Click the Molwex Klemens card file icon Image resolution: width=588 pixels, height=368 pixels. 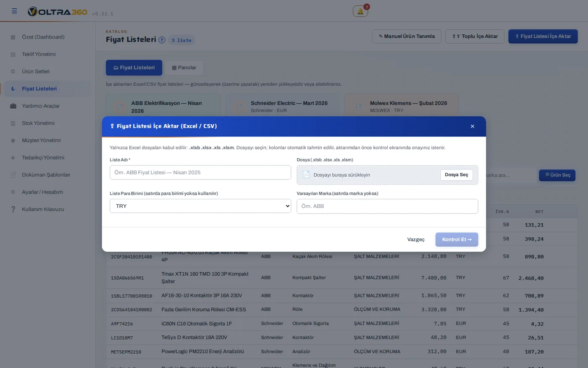click(x=359, y=107)
